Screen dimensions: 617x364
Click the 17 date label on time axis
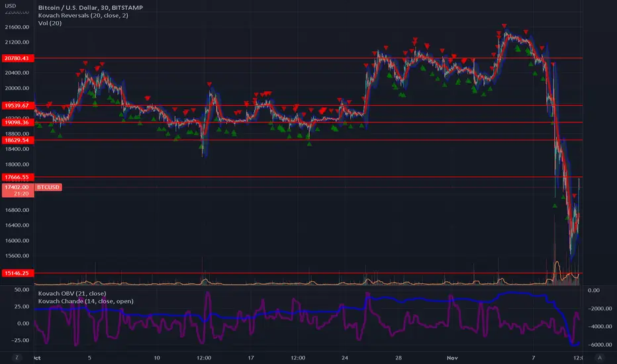251,357
